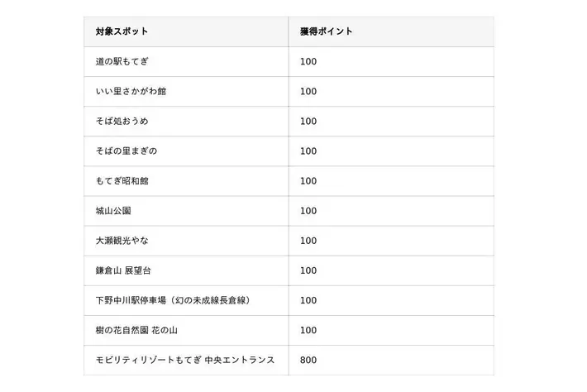Screen dimensions: 587x392
Task: Click the 100 points for 道の駅もてぎ
Action: pos(308,61)
